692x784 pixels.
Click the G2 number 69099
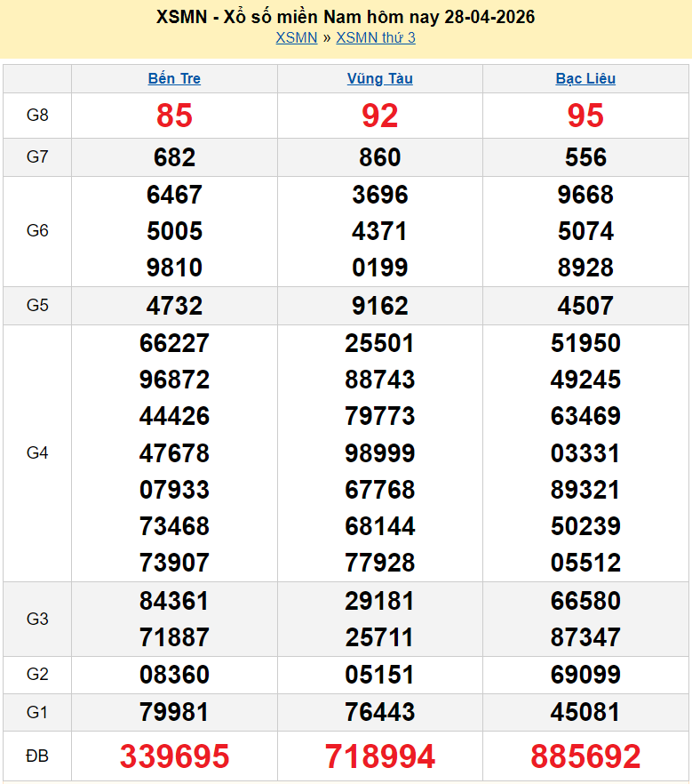[585, 675]
